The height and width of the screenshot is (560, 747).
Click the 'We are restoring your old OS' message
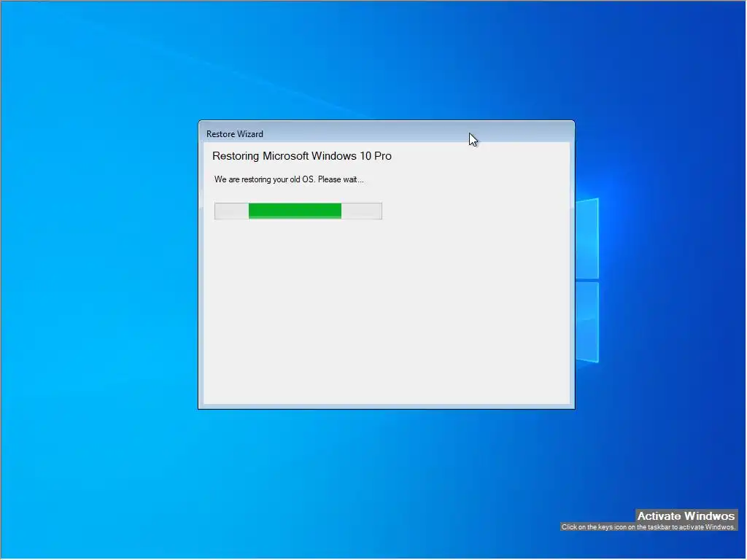(289, 179)
